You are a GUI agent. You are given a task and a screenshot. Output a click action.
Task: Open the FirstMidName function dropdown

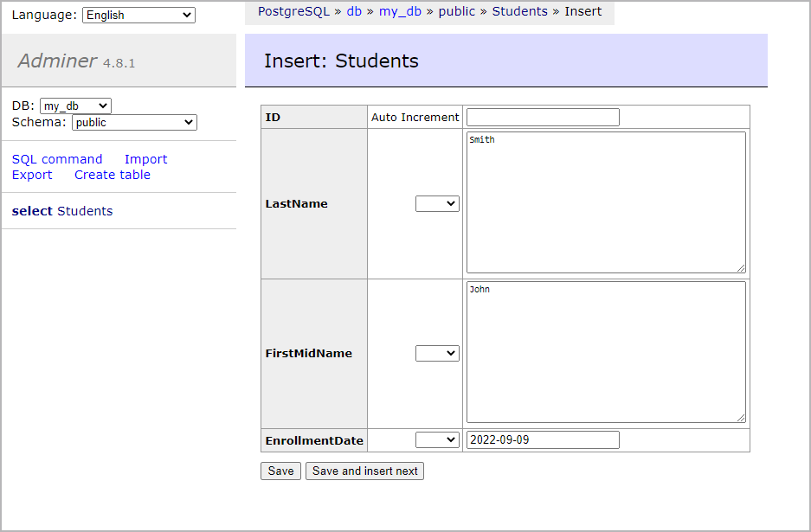(437, 354)
